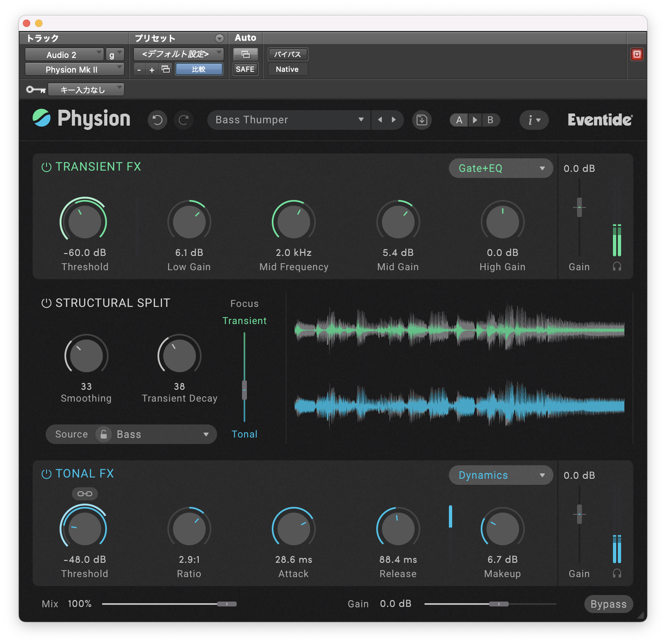Open the Gate+EQ transient effect dropdown

click(x=501, y=168)
